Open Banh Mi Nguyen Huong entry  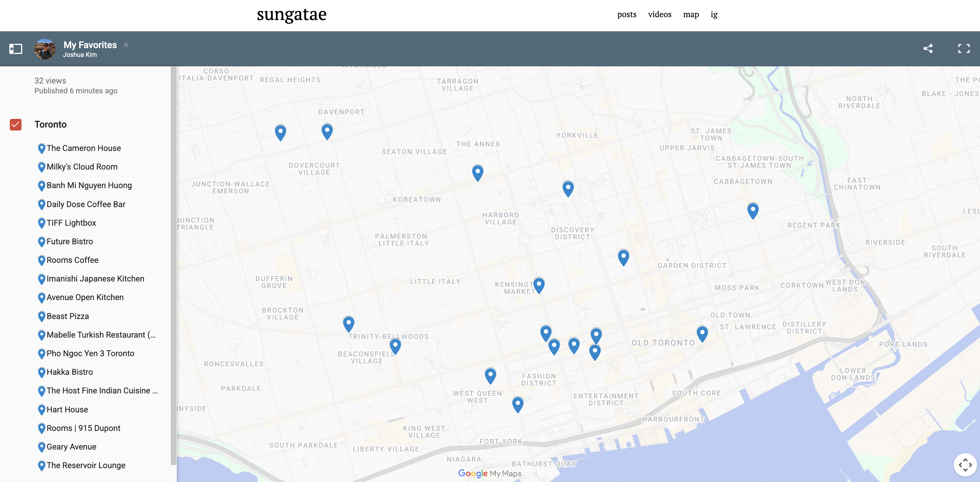pyautogui.click(x=89, y=185)
